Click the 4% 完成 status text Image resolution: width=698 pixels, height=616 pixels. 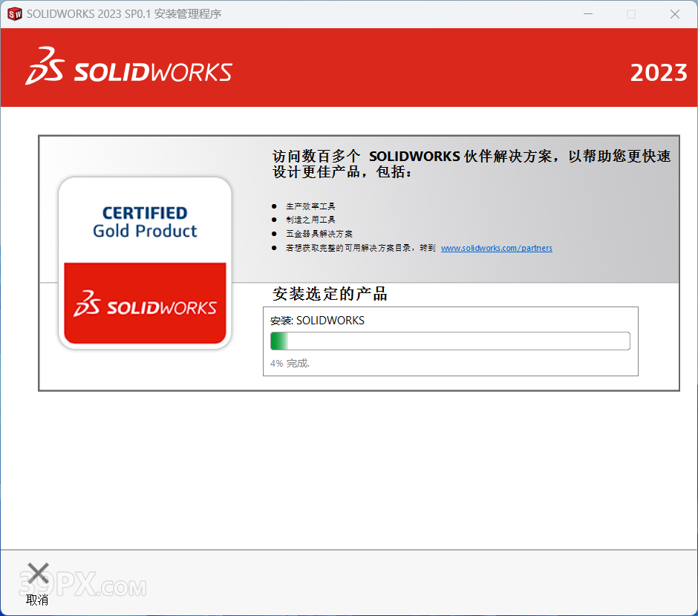(290, 364)
